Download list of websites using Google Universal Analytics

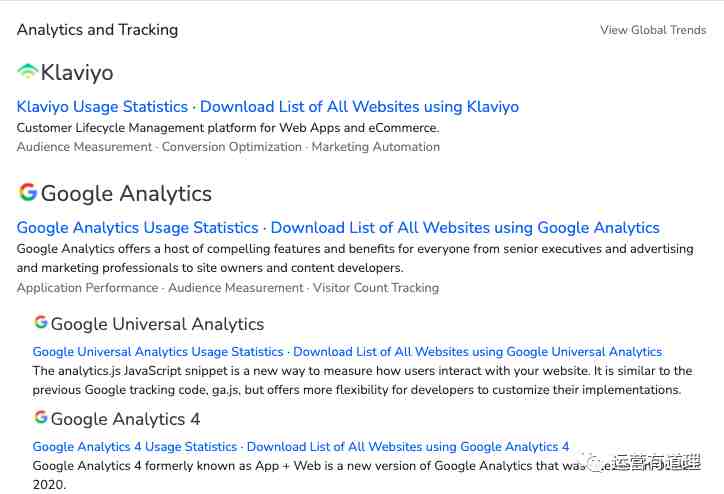click(x=478, y=352)
